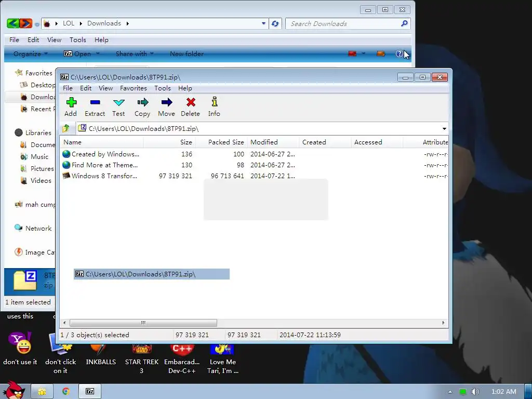Screen dimensions: 532x399
Task: Click the Test toolbar icon
Action: coord(119,107)
